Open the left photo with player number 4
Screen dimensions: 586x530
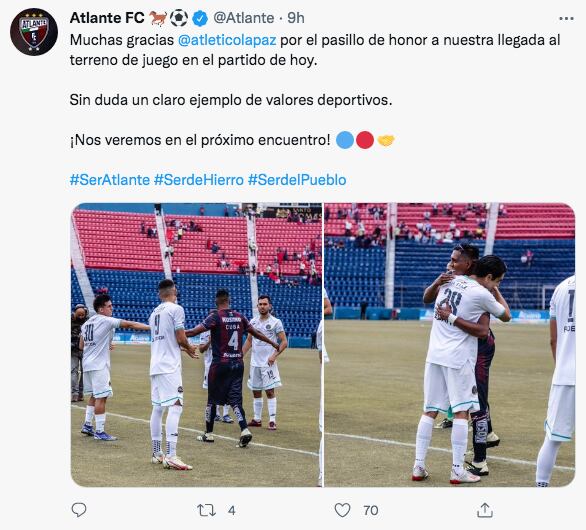[197, 345]
